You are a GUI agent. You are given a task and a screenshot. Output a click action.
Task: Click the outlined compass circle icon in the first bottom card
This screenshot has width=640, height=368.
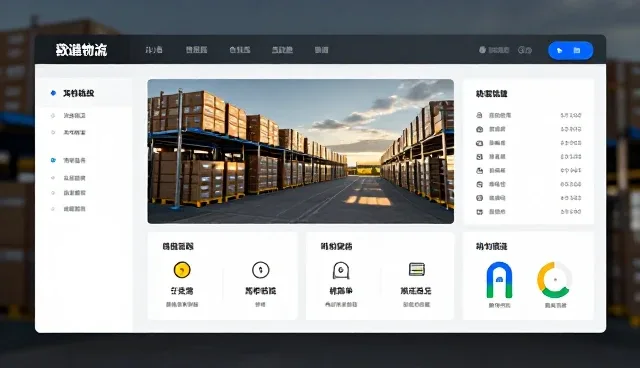[x=260, y=270]
